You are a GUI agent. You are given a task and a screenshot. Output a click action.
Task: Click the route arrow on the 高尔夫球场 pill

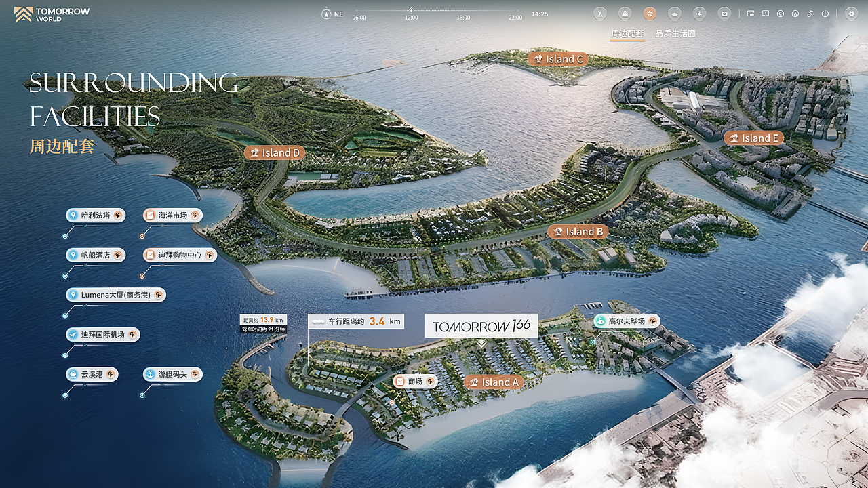[x=653, y=321]
